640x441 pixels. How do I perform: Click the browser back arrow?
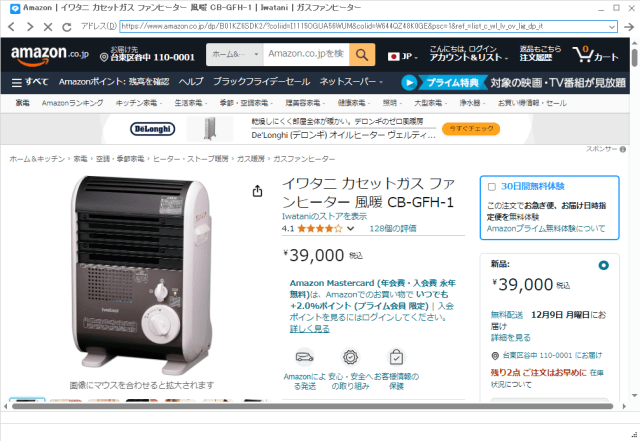(11, 27)
